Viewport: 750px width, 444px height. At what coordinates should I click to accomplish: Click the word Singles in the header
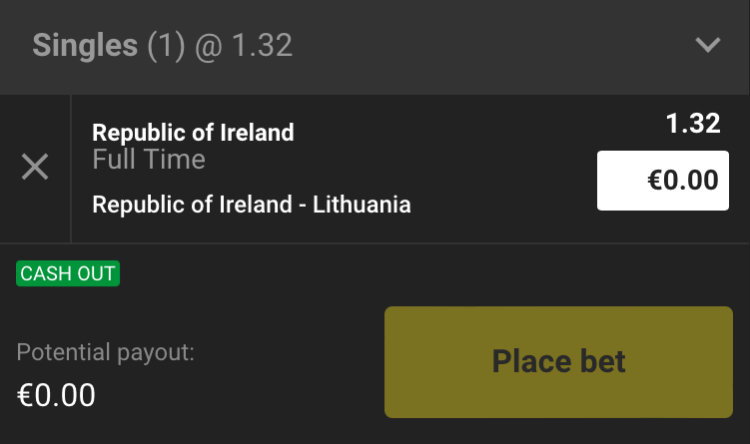coord(85,46)
